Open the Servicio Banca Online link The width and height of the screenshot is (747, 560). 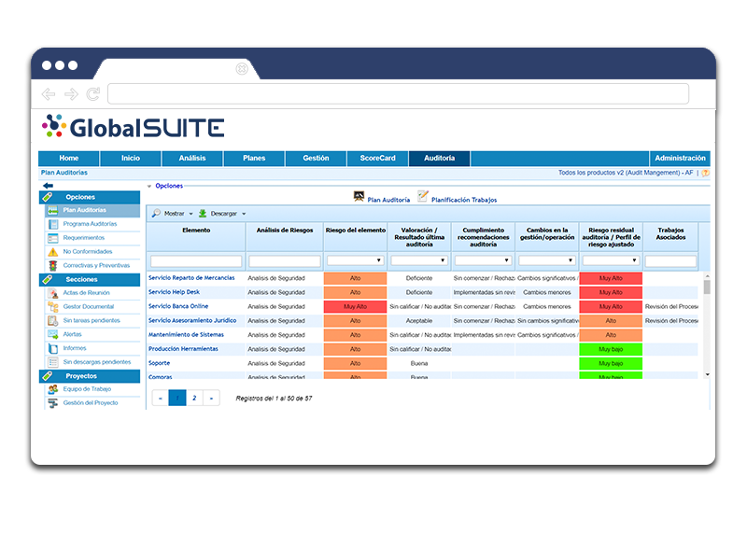point(178,306)
